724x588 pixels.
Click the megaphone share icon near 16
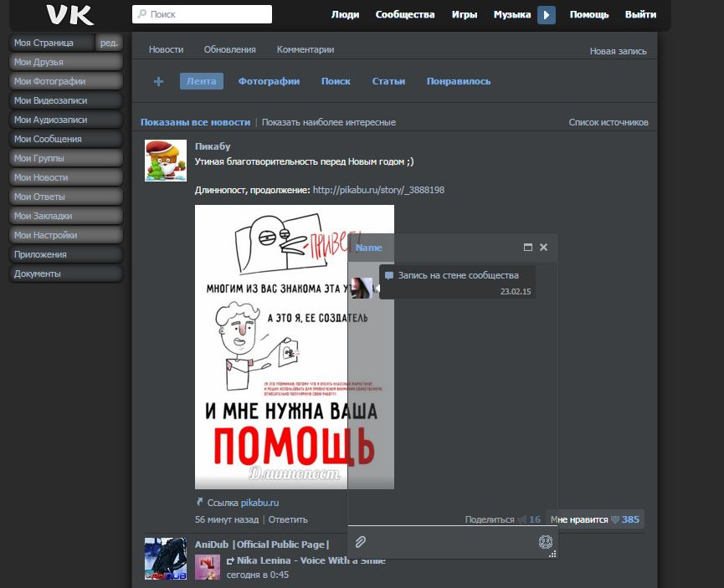pos(522,519)
